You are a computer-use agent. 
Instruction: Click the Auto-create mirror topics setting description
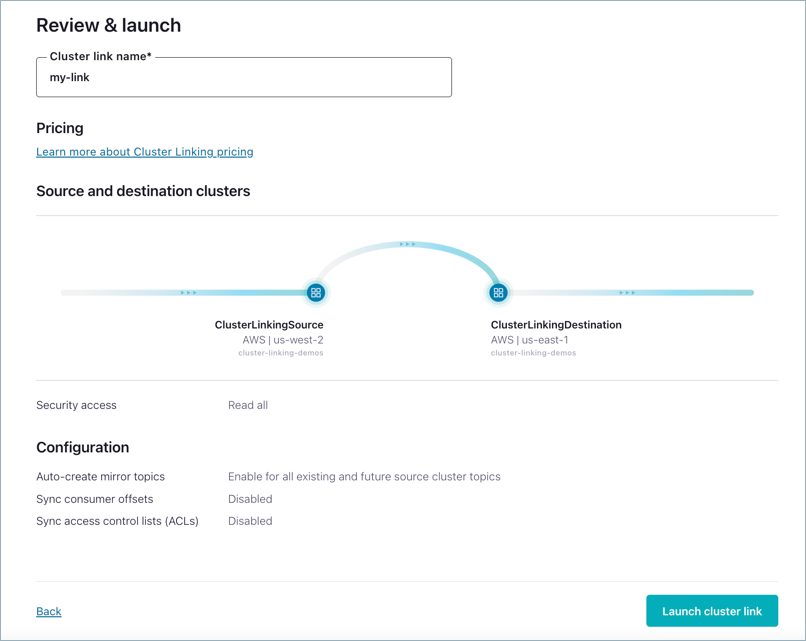point(364,476)
